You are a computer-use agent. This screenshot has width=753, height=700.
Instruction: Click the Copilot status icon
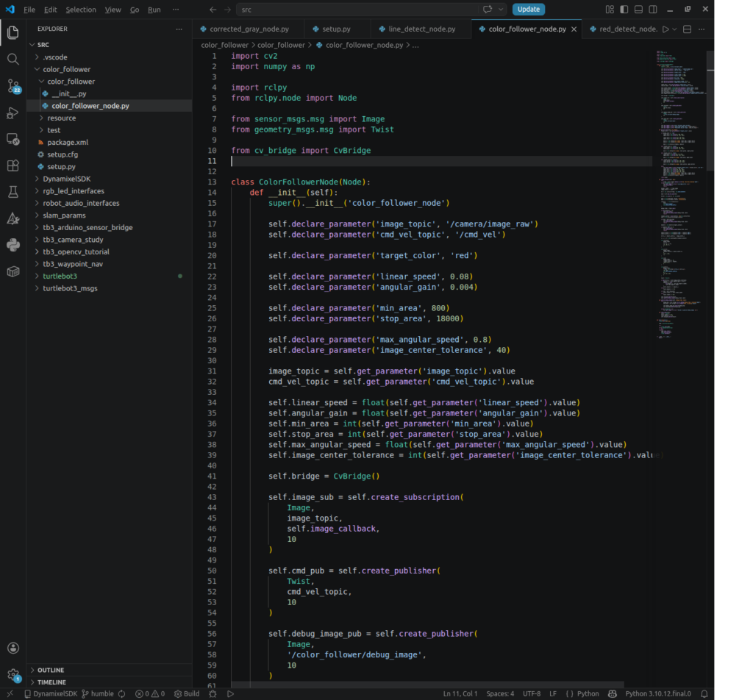613,694
